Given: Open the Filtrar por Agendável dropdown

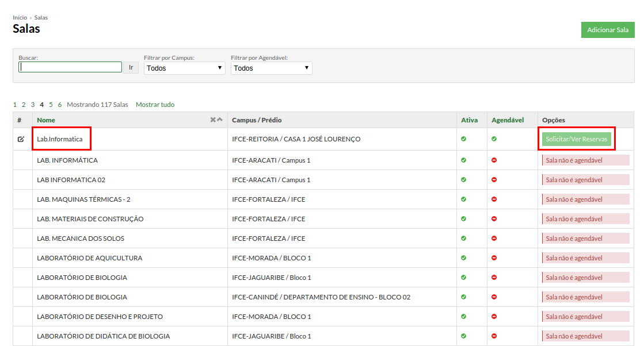Looking at the screenshot, I should pos(272,68).
